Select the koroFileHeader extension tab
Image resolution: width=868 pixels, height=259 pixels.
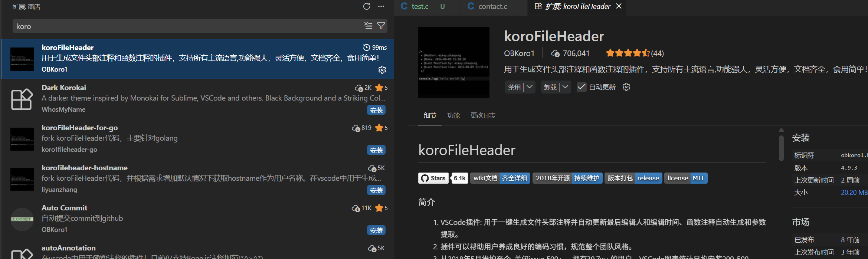[x=577, y=7]
